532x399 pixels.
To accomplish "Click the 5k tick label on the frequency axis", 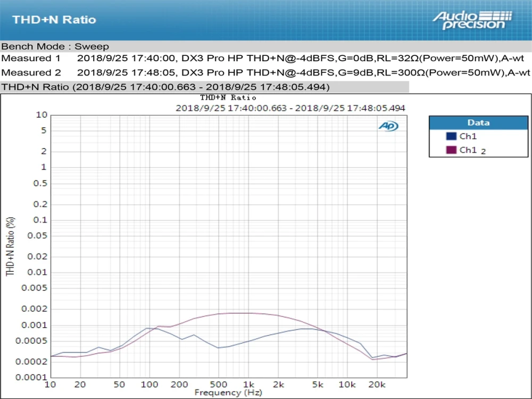I will pos(318,385).
